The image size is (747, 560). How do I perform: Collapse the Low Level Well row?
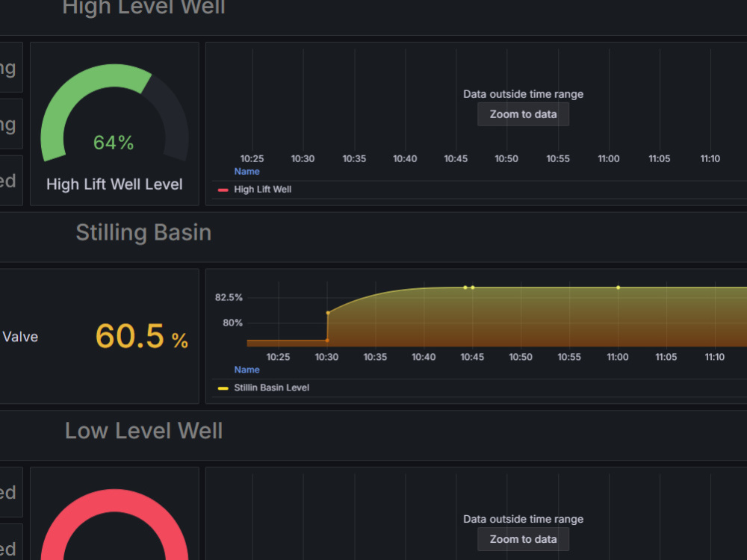coord(143,431)
